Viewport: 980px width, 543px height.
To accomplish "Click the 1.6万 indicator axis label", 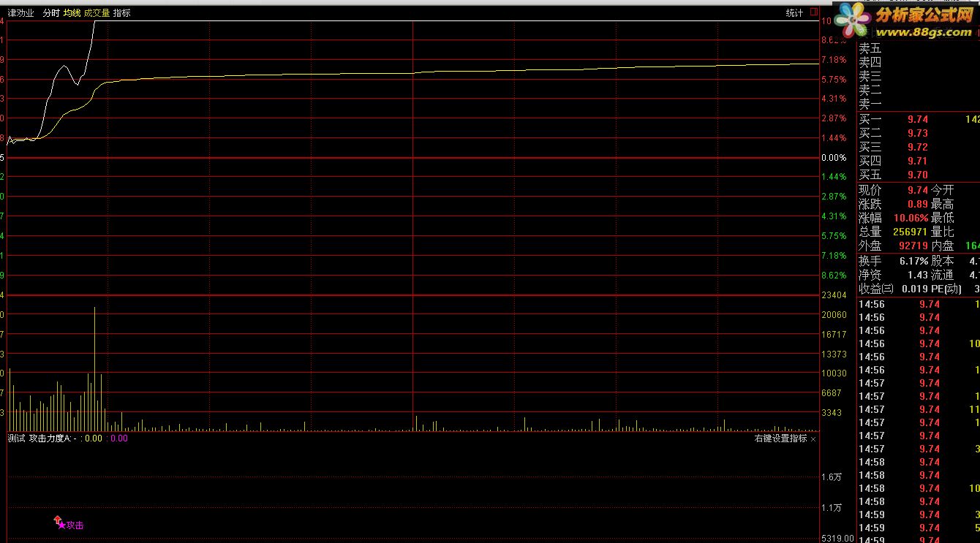I will coord(832,476).
